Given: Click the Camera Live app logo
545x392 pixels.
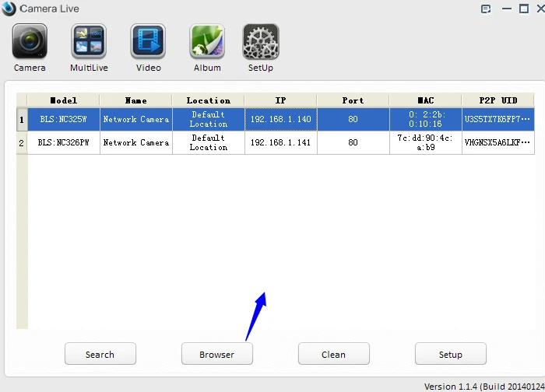Looking at the screenshot, I should (9, 9).
